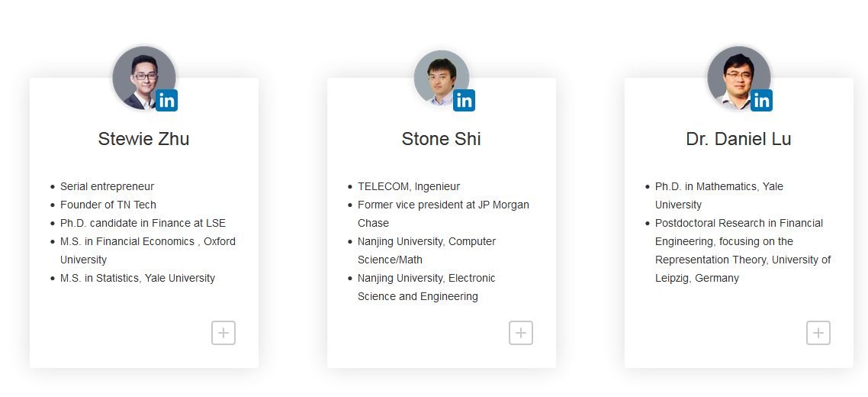The height and width of the screenshot is (397, 868).
Task: Click 'Serial entrepreneur' bullet text
Action: [107, 186]
